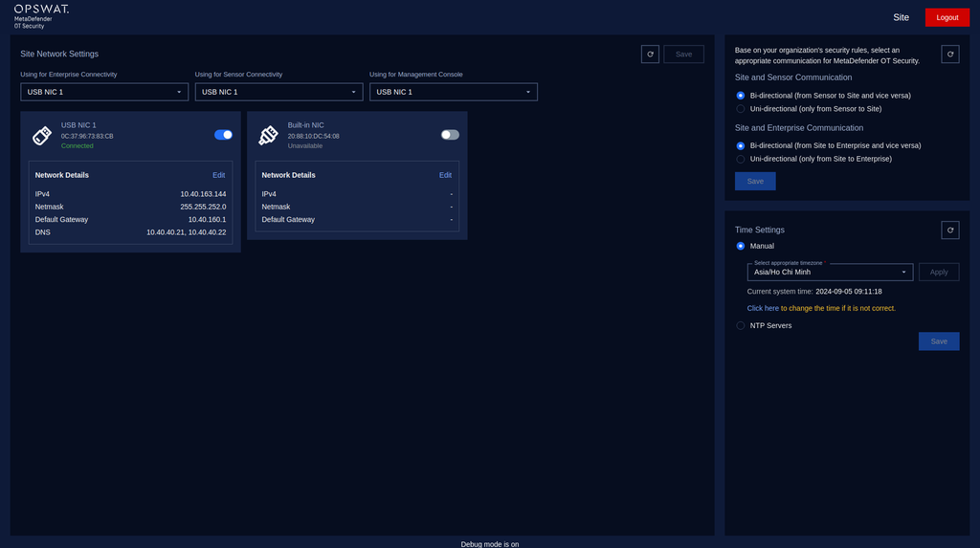Click Save in Site Network Settings header
980x548 pixels.
[683, 55]
